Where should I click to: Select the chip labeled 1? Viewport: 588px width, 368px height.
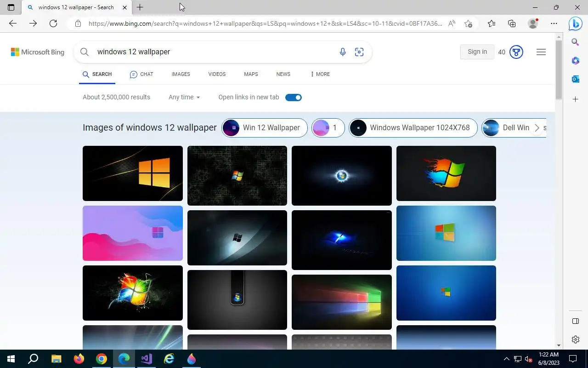point(328,128)
